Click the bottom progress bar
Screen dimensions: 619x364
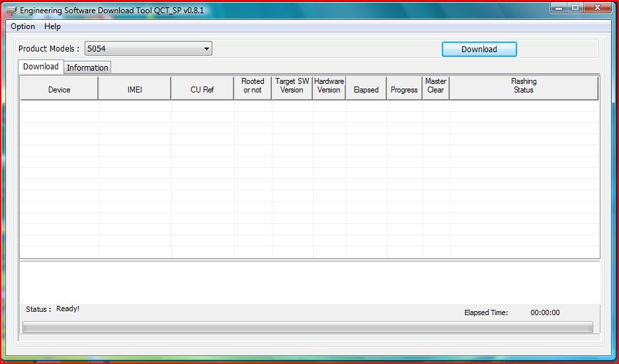308,327
